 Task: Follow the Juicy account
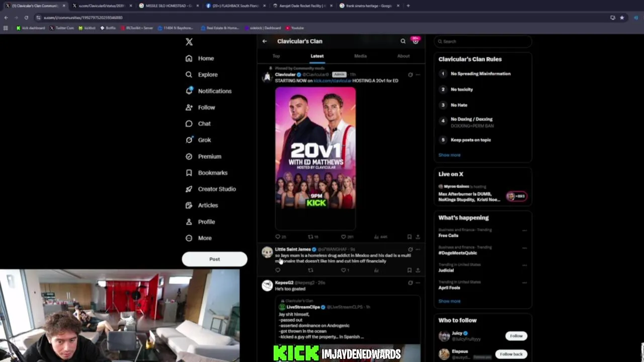[x=516, y=336]
